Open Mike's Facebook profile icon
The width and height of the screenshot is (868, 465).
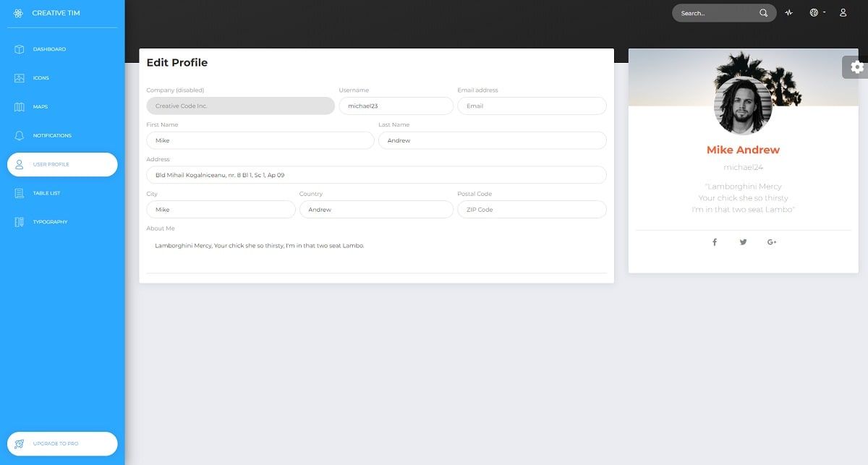click(714, 242)
